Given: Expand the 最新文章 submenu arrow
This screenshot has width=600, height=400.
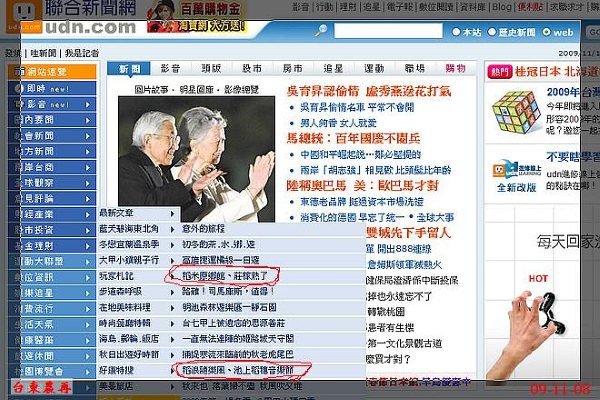Looking at the screenshot, I should (x=172, y=214).
